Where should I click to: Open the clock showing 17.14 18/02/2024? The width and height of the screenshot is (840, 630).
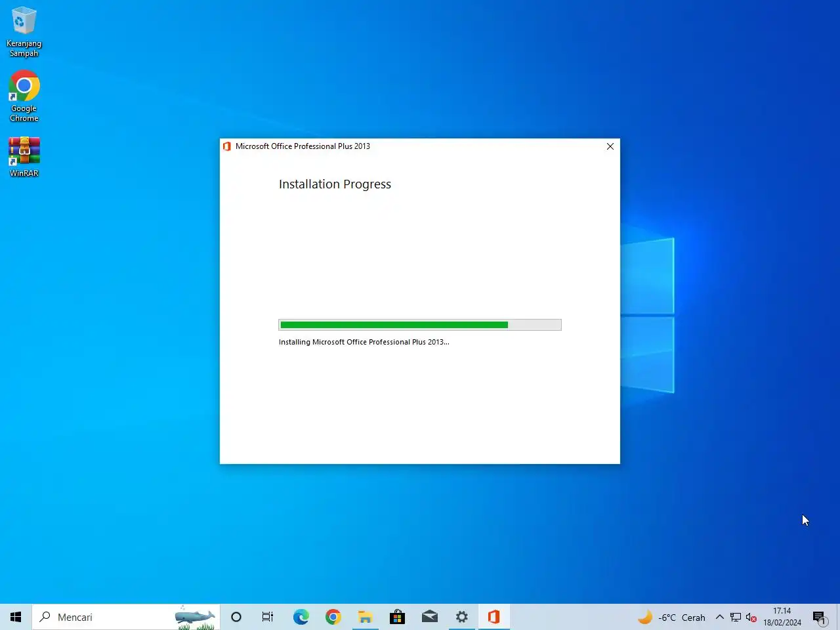coord(782,617)
